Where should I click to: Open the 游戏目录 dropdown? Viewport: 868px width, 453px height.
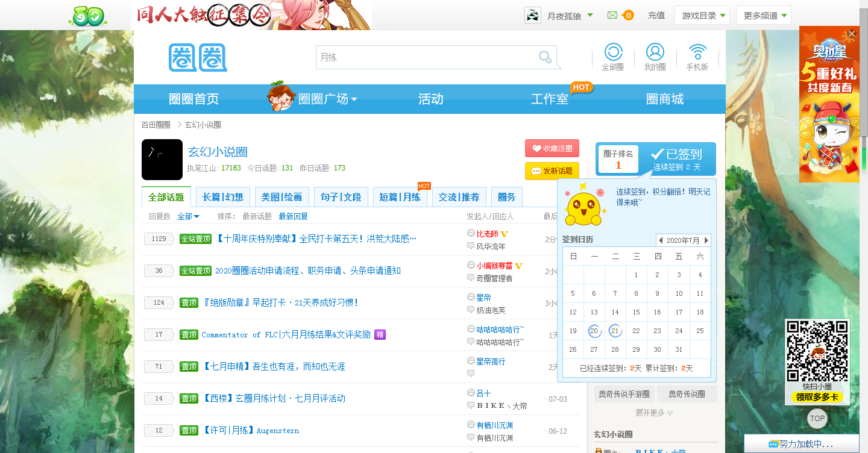(x=702, y=16)
